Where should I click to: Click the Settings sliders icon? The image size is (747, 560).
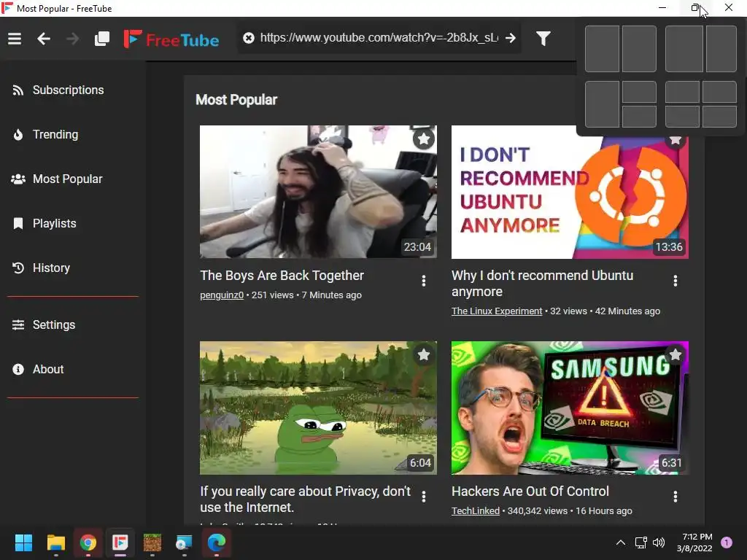[18, 324]
